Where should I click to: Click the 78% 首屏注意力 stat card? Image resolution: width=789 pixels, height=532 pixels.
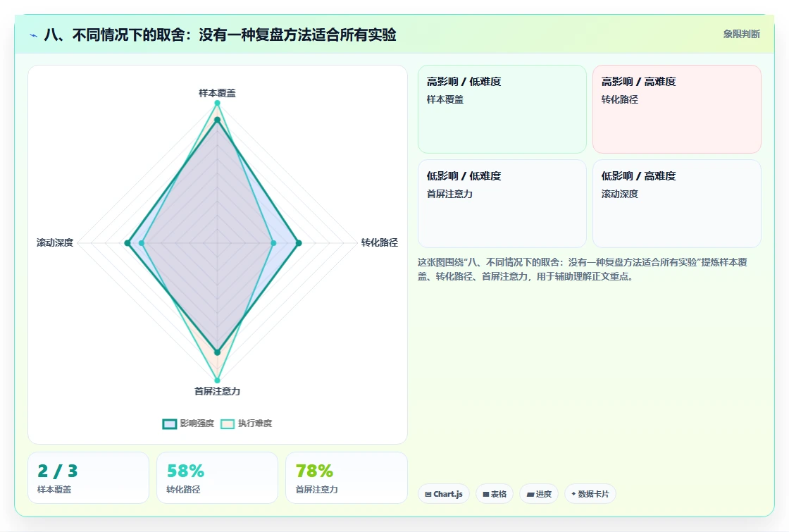[346, 478]
